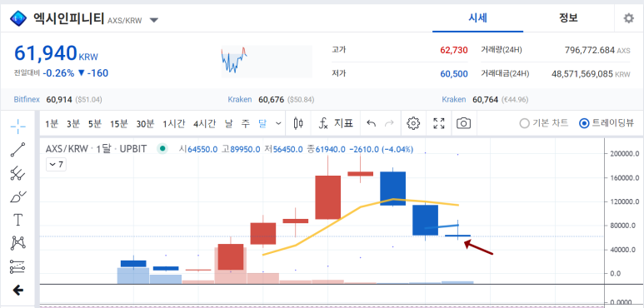Set chart interval to 4시간
Viewport: 644px width, 308px height.
coord(205,123)
